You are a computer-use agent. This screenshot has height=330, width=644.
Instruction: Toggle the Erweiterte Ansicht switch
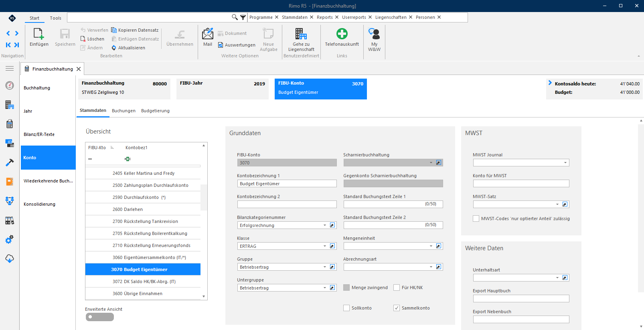(x=100, y=317)
